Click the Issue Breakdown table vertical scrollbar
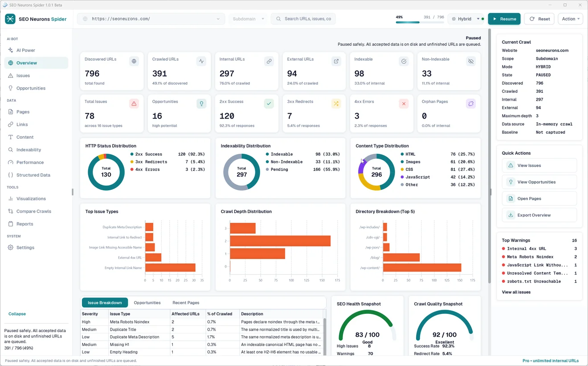588x366 pixels. (x=324, y=337)
